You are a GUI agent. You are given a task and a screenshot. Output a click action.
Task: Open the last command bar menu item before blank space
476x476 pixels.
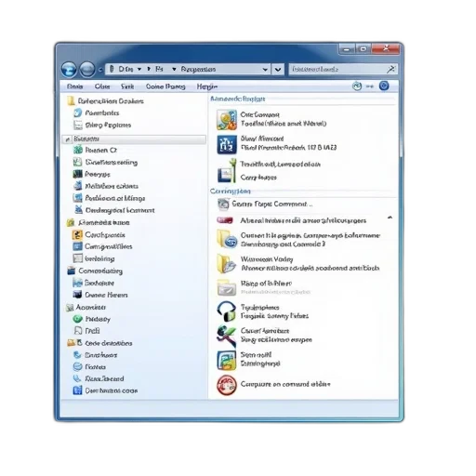pos(207,86)
